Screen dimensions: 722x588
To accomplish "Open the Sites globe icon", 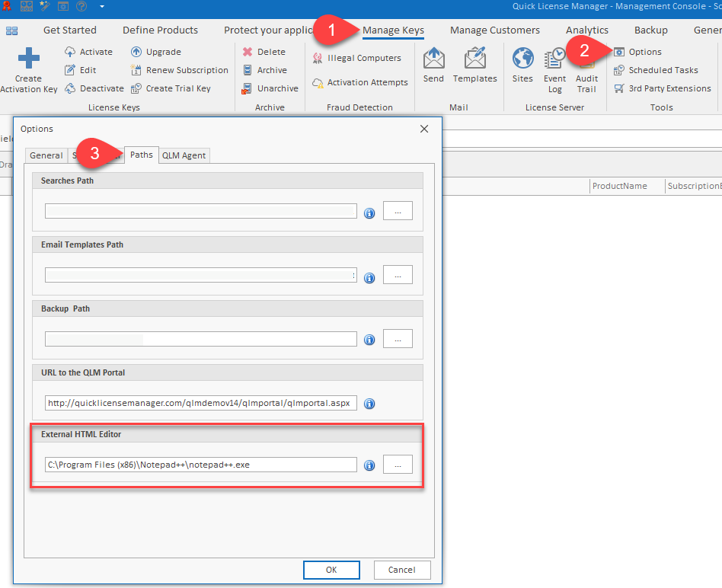I will click(x=522, y=58).
